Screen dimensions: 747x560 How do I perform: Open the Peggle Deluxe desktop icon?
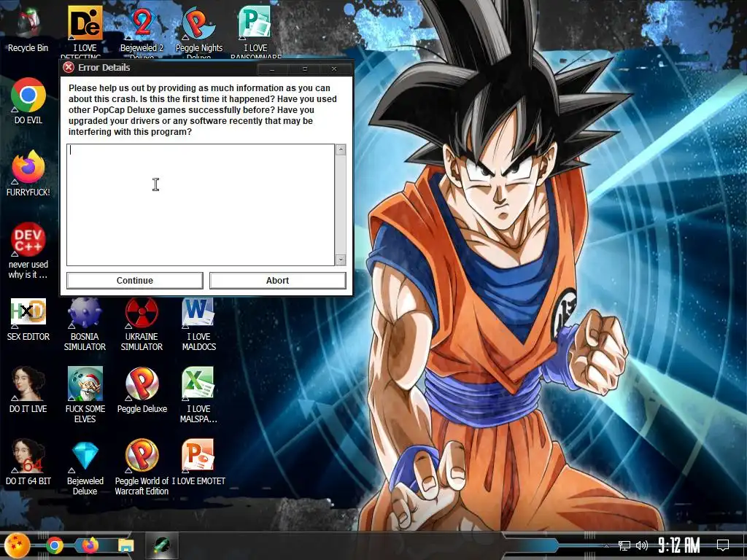point(142,384)
